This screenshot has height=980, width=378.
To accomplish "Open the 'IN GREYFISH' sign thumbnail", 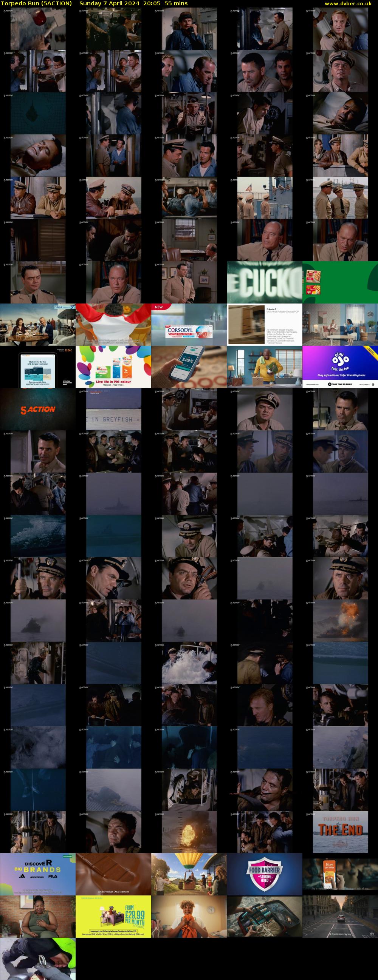I will tap(113, 409).
